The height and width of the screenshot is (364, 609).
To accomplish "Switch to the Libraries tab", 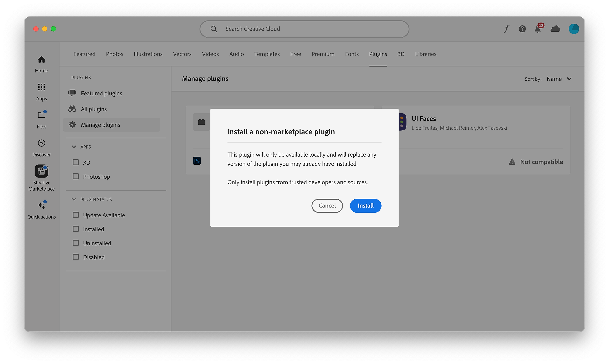I will pos(425,54).
